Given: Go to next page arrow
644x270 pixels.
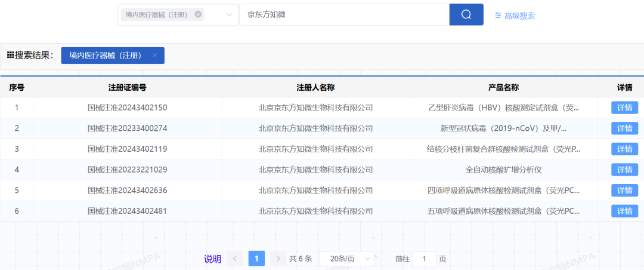Looking at the screenshot, I should tap(278, 259).
